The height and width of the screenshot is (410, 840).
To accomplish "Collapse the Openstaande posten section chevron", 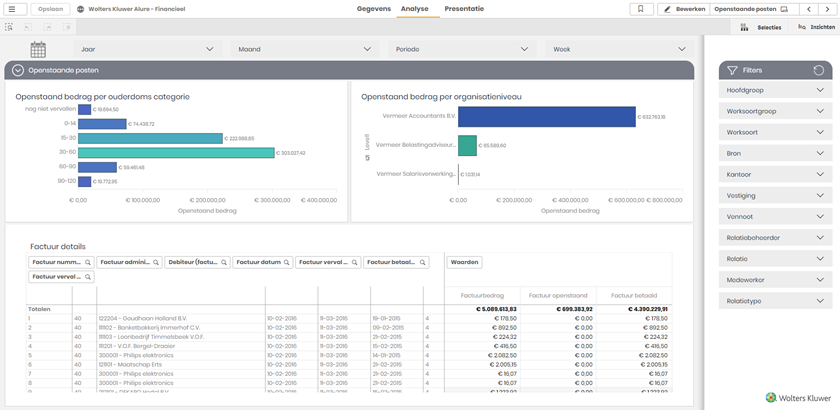I will pyautogui.click(x=18, y=70).
